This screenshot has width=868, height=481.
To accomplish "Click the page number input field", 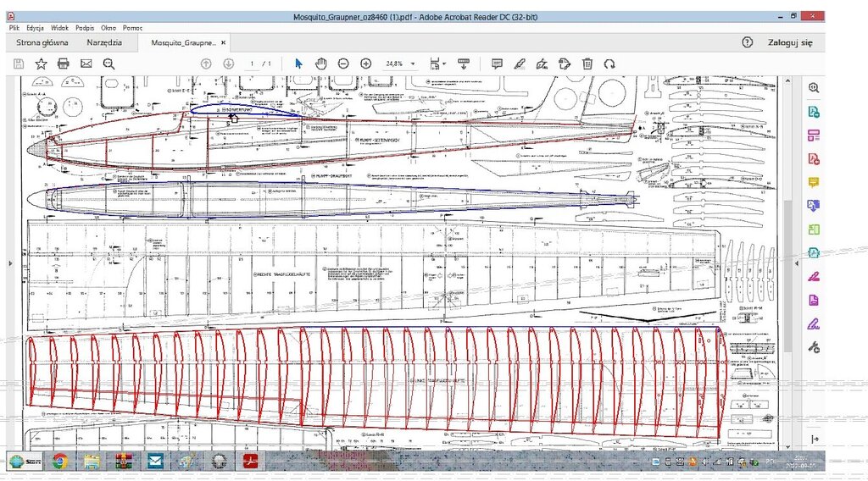I will 253,64.
